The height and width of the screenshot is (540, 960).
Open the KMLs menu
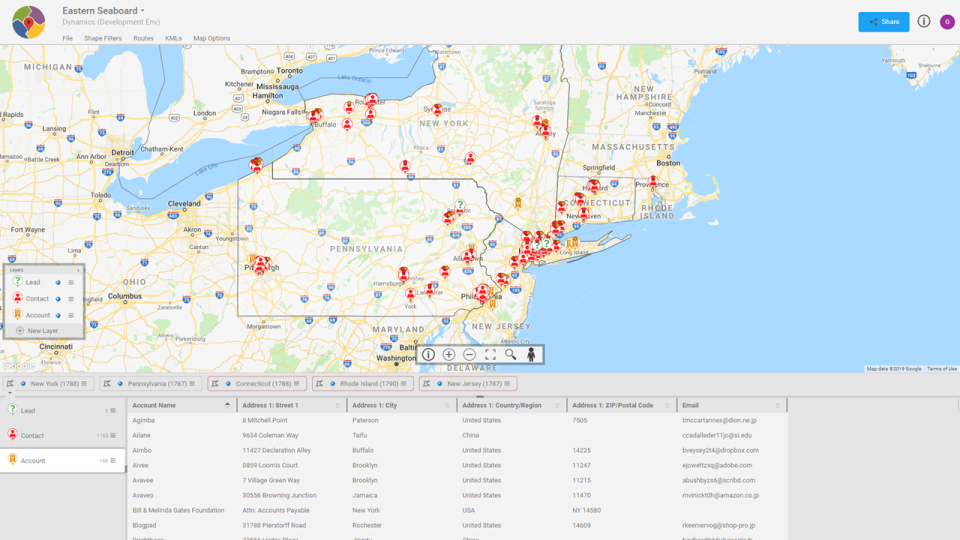point(173,38)
